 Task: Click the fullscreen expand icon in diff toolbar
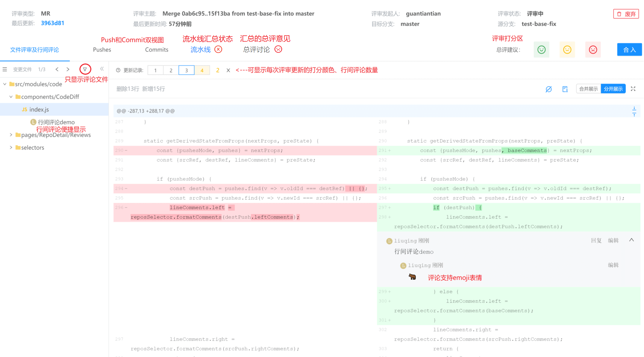pos(633,89)
